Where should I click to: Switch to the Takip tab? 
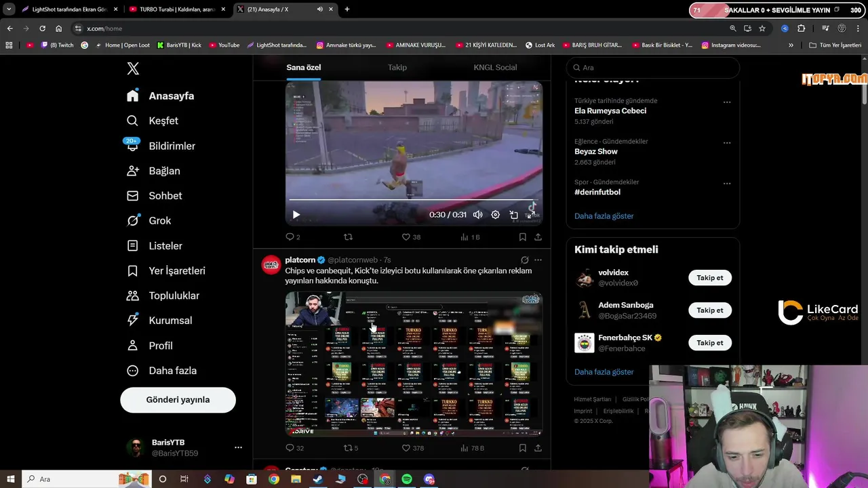(397, 67)
